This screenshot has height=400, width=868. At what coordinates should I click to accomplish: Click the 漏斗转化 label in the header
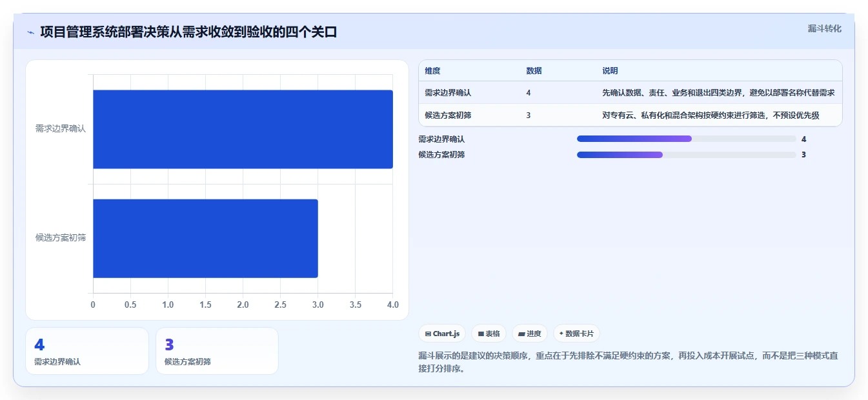pos(824,29)
